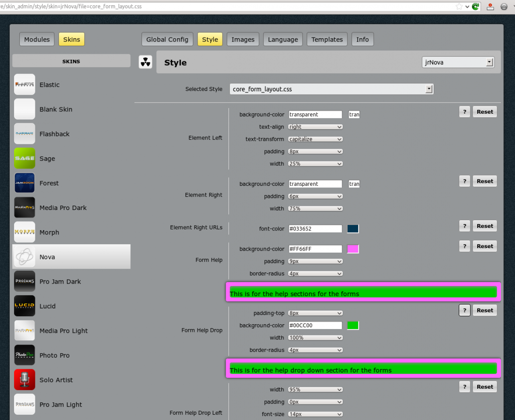
Task: Click the Morph skin icon
Action: (x=25, y=232)
